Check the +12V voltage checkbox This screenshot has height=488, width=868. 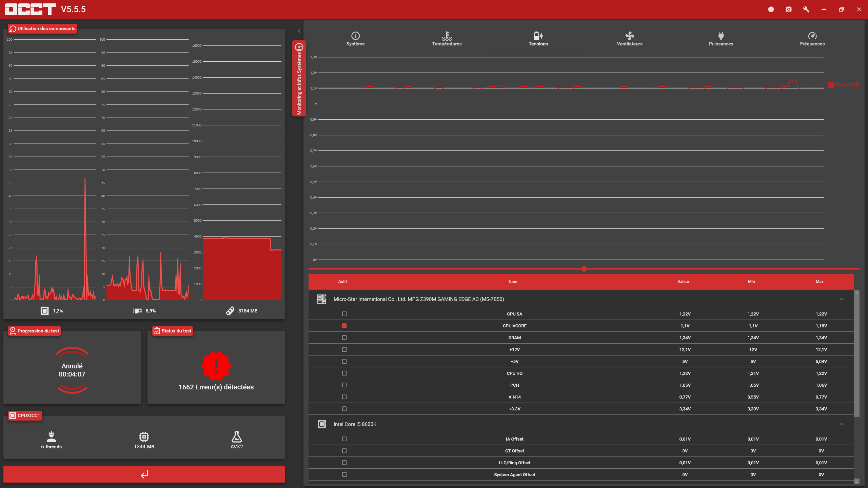[344, 349]
